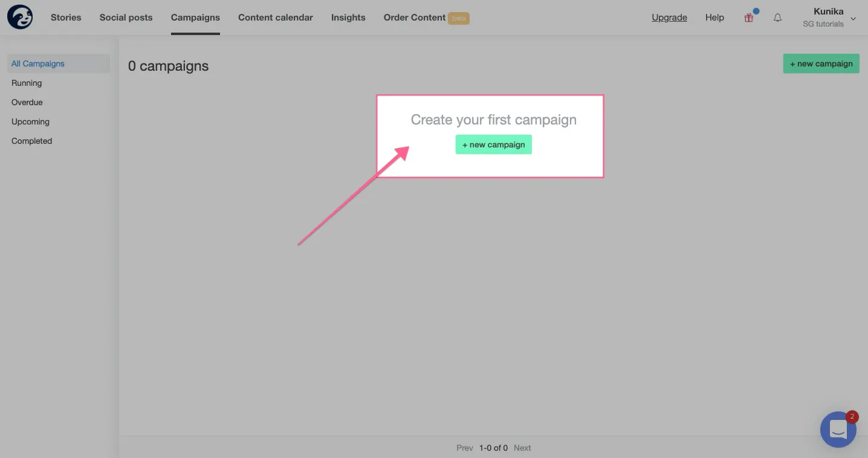Filter by Completed campaigns
Screen dimensions: 868x458
coord(31,141)
